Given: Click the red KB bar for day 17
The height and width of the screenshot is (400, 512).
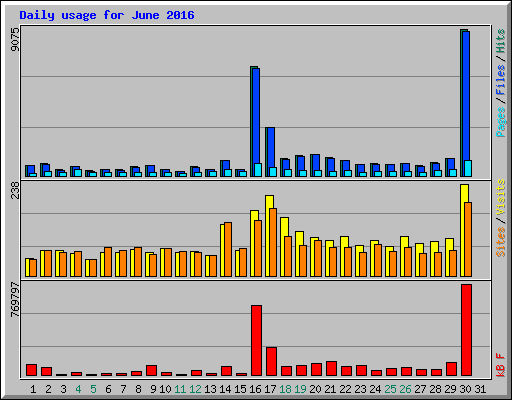Looking at the screenshot, I should point(271,361).
